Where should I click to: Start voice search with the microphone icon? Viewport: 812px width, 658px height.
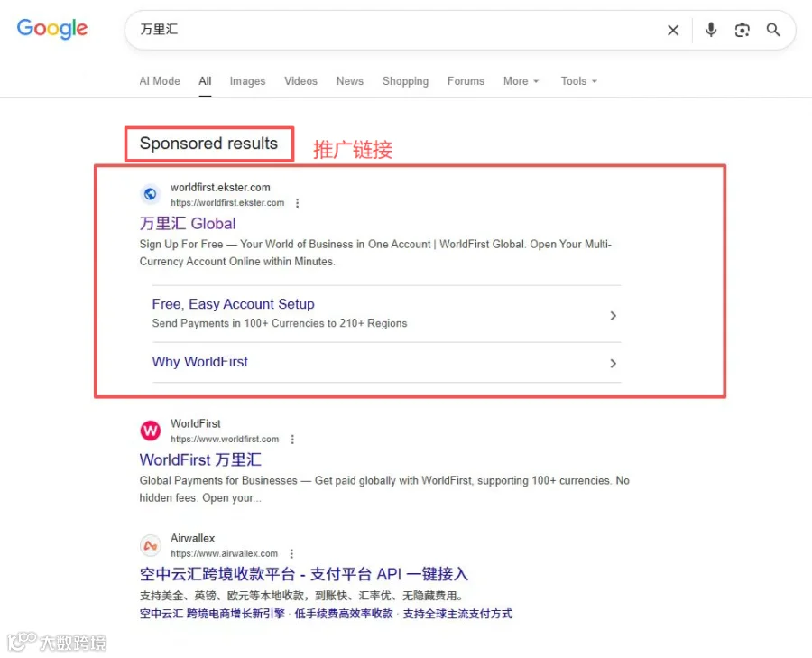pos(711,30)
